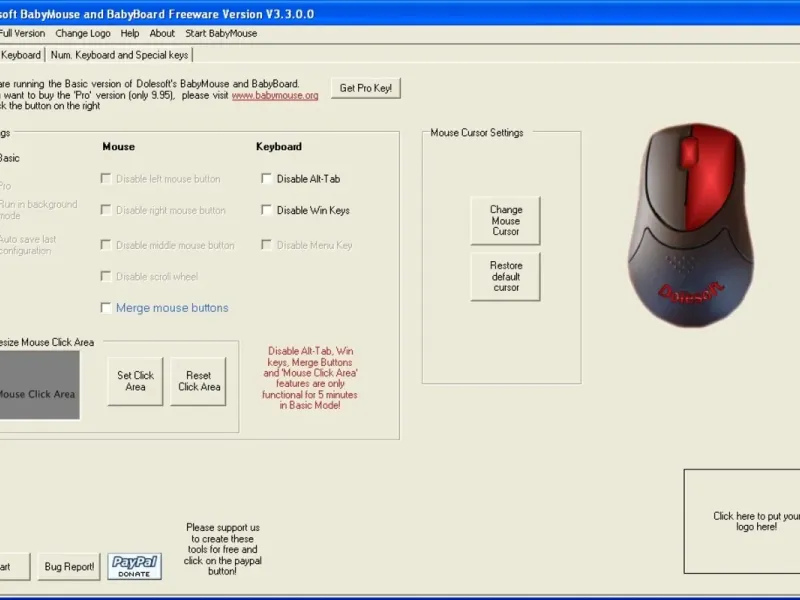
Task: Click the Change Logo menu item
Action: (83, 33)
